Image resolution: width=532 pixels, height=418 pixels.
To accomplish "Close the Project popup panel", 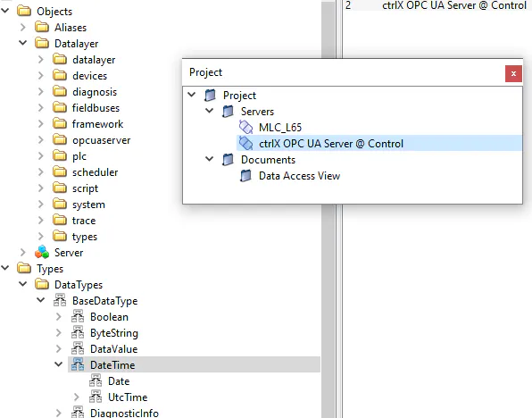I will [x=513, y=73].
